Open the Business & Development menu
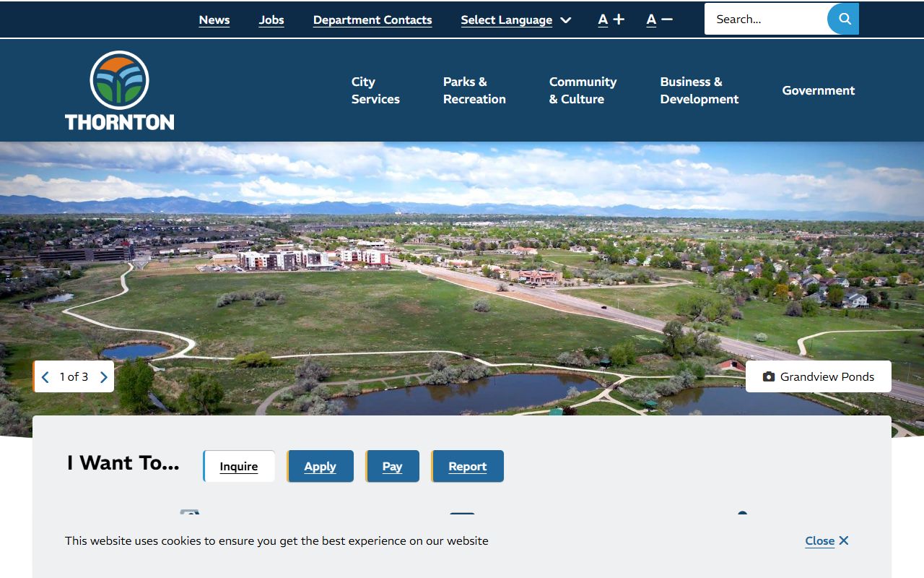 pos(699,90)
